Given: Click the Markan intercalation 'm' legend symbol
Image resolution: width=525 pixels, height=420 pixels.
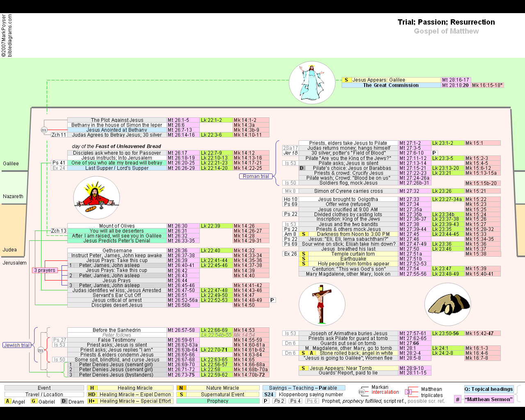Looking at the screenshot, I should coord(361,392).
